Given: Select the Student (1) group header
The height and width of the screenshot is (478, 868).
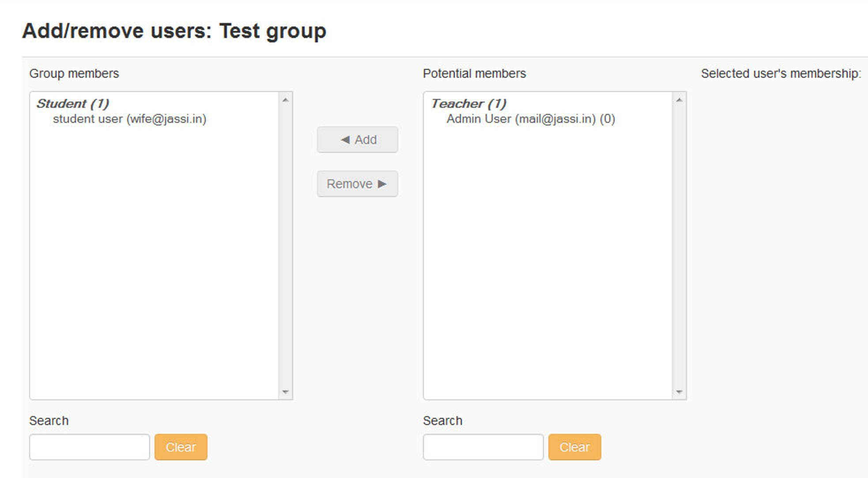Looking at the screenshot, I should tap(73, 103).
